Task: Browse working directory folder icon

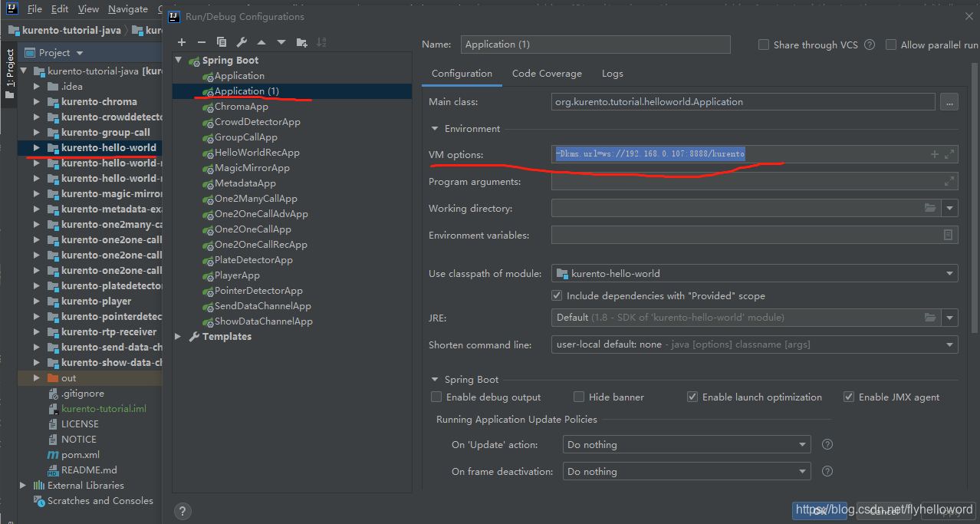Action: 930,208
